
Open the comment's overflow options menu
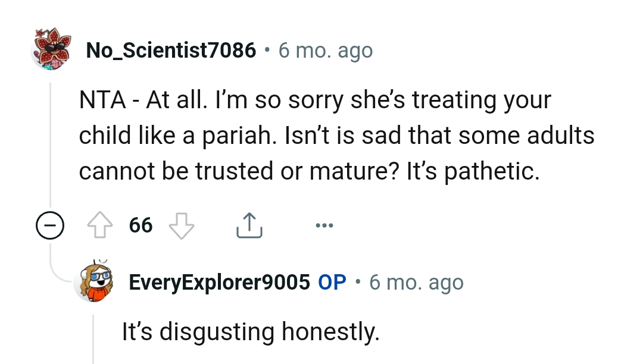324,225
